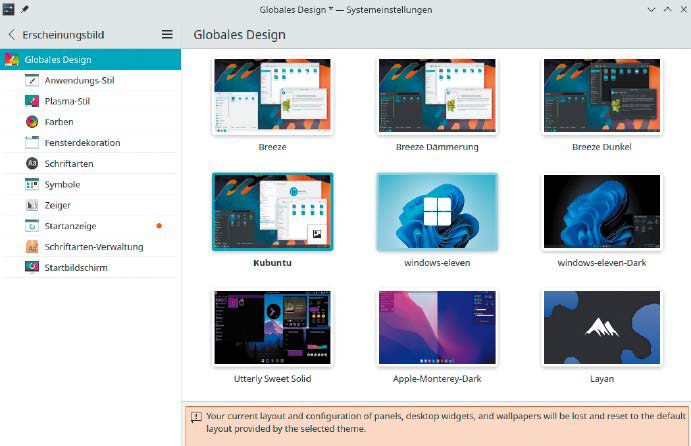Click the Globales Design sidebar icon

click(11, 59)
